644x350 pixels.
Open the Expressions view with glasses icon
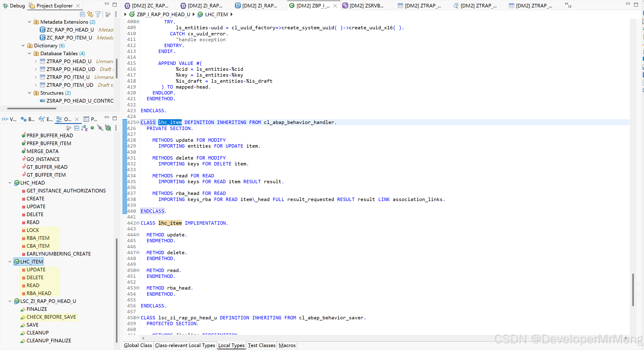[46, 119]
